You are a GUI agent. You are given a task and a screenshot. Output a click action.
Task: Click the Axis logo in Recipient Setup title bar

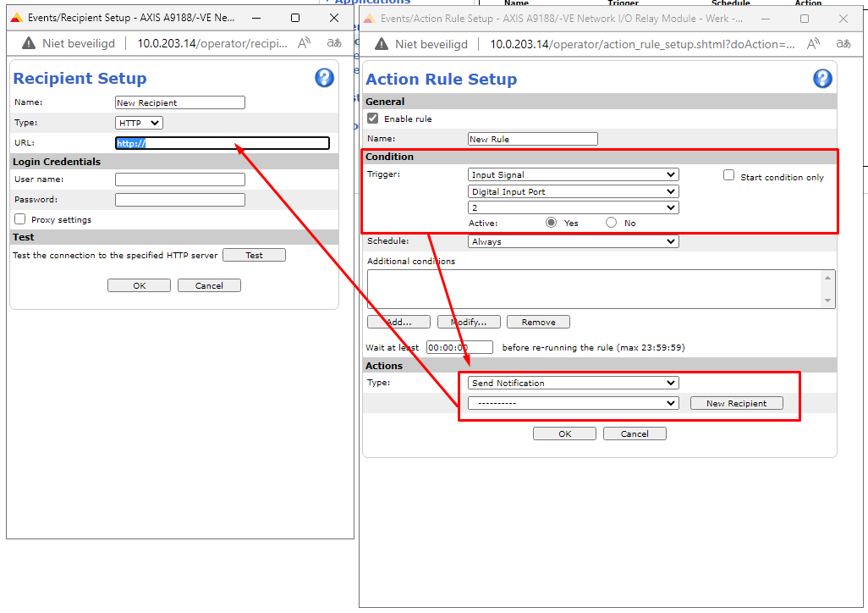[17, 18]
